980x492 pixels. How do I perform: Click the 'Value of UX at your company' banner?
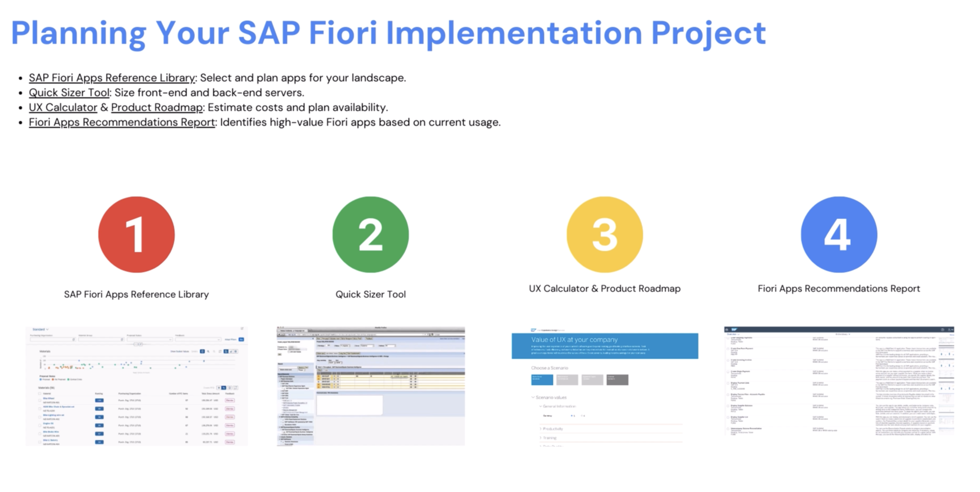[605, 346]
